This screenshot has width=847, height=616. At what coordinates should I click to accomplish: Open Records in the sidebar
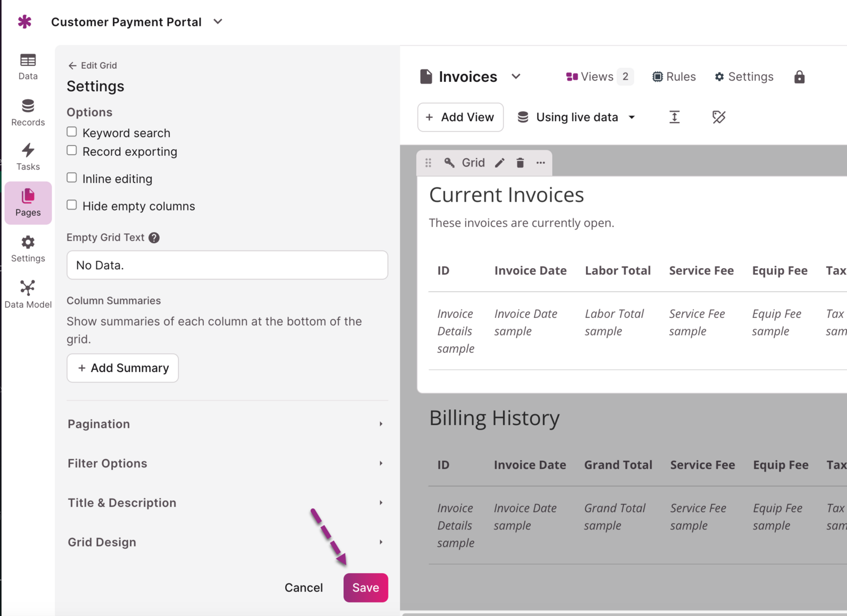click(28, 112)
